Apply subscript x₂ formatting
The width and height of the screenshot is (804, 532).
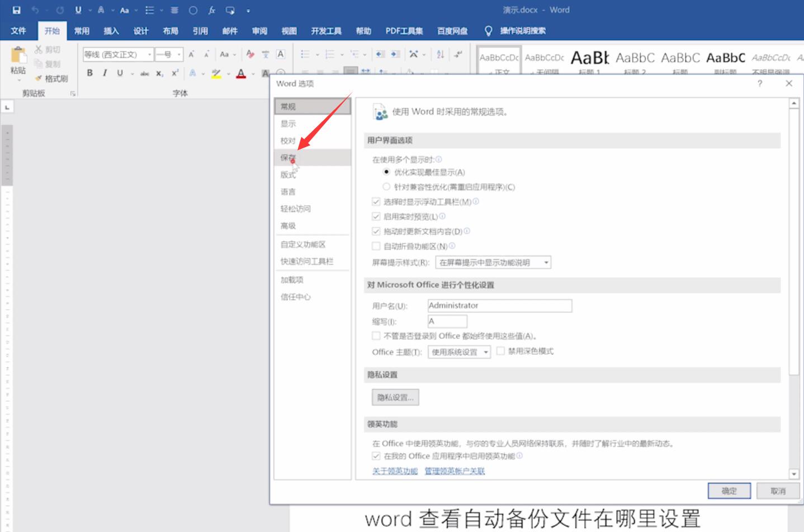(160, 73)
